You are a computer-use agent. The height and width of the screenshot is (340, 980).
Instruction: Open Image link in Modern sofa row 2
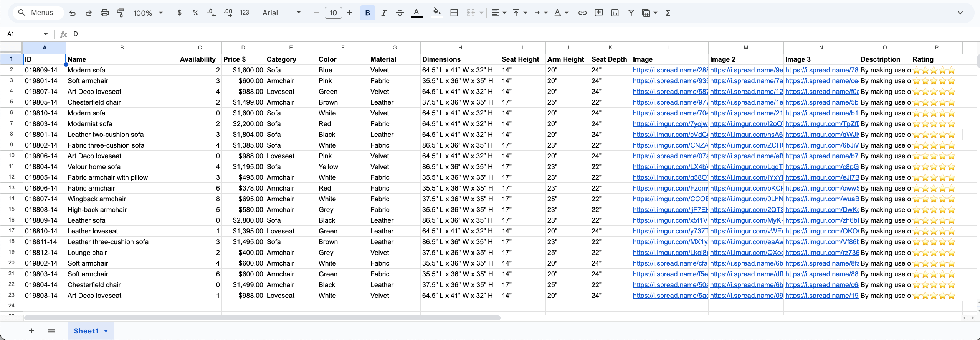pyautogui.click(x=670, y=70)
